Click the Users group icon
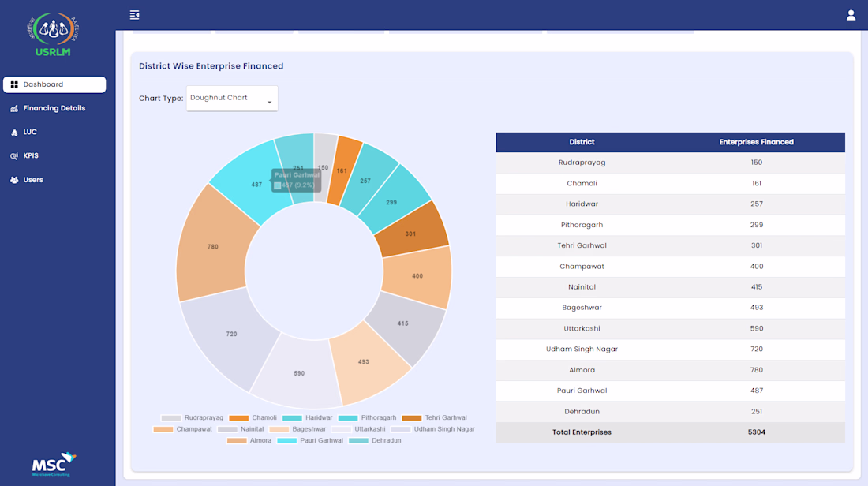Screen dimensions: 868x486 click(x=14, y=180)
